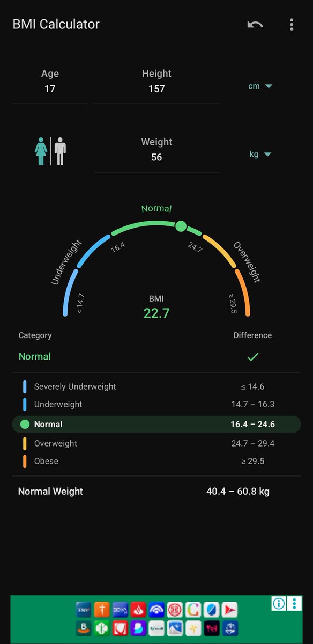Image resolution: width=313 pixels, height=644 pixels.
Task: Click the ad info icon
Action: pyautogui.click(x=278, y=604)
